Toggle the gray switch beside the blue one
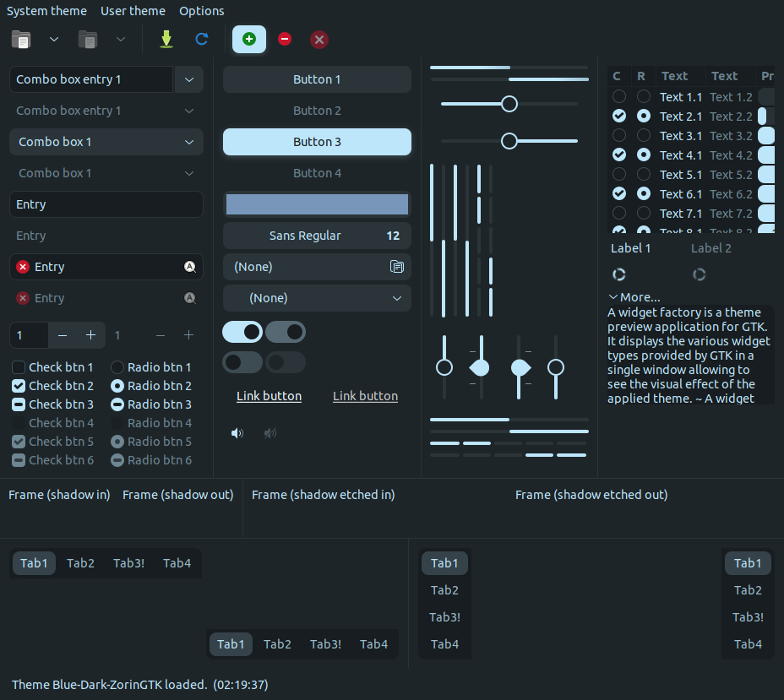 click(x=286, y=332)
